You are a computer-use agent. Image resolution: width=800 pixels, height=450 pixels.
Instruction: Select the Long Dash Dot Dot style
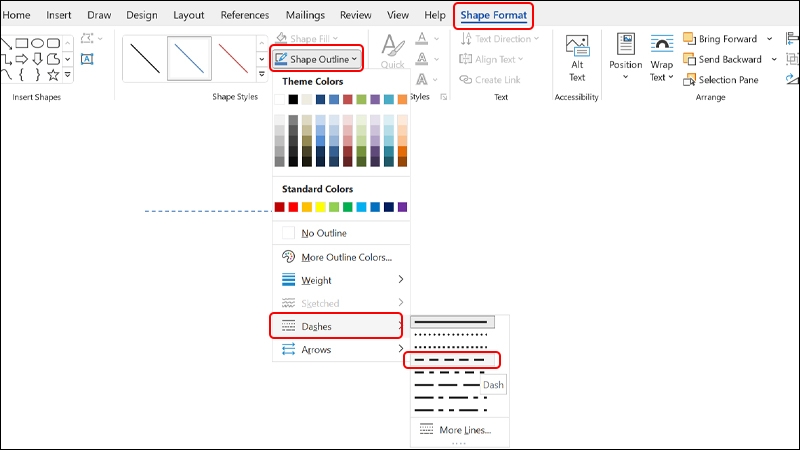pos(453,410)
